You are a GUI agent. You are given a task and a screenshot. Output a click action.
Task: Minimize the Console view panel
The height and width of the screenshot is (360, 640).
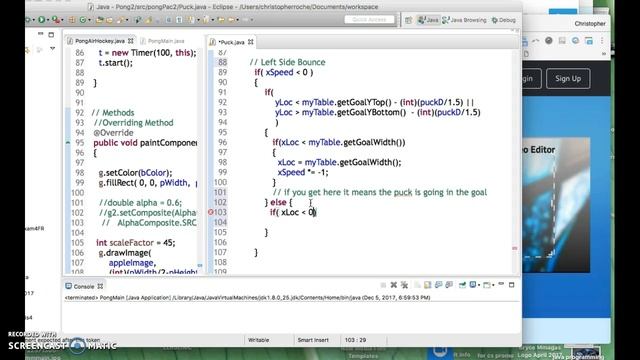click(x=501, y=284)
